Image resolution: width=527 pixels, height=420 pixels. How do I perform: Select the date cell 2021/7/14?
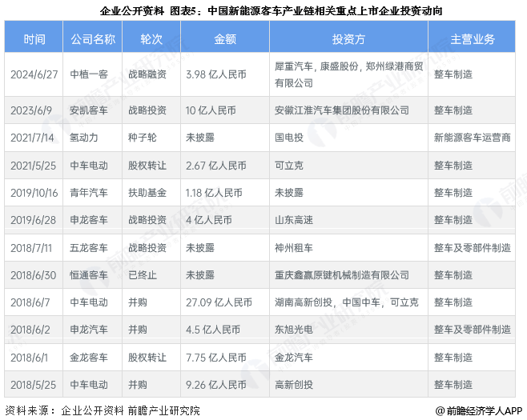[32, 138]
